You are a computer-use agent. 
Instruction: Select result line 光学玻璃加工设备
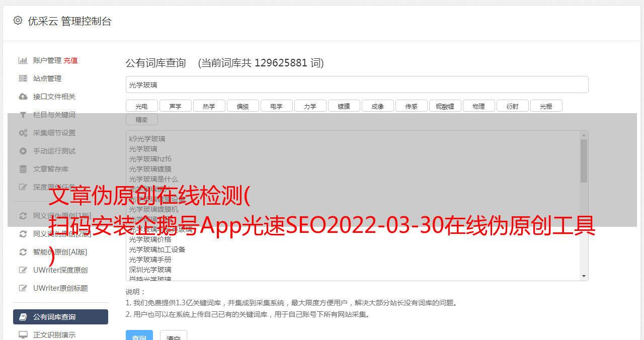pyautogui.click(x=157, y=249)
